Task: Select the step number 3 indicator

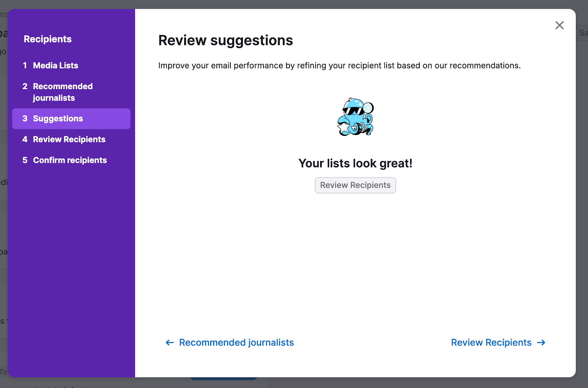Action: (x=25, y=118)
